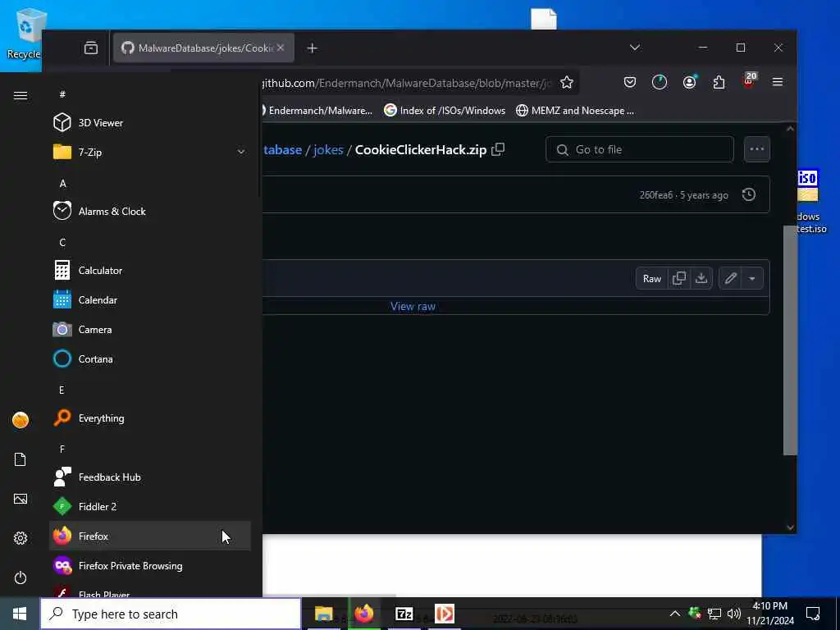The height and width of the screenshot is (630, 840).
Task: Click the github.com address bar
Action: click(x=406, y=83)
